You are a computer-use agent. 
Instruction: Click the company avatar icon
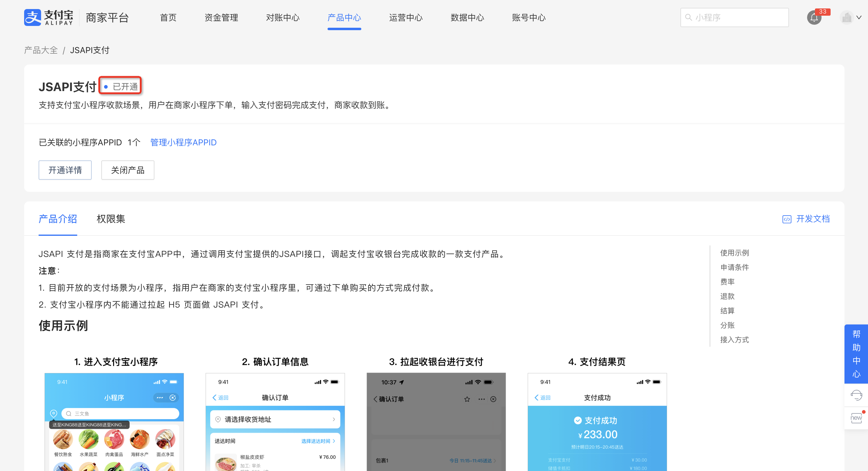847,17
